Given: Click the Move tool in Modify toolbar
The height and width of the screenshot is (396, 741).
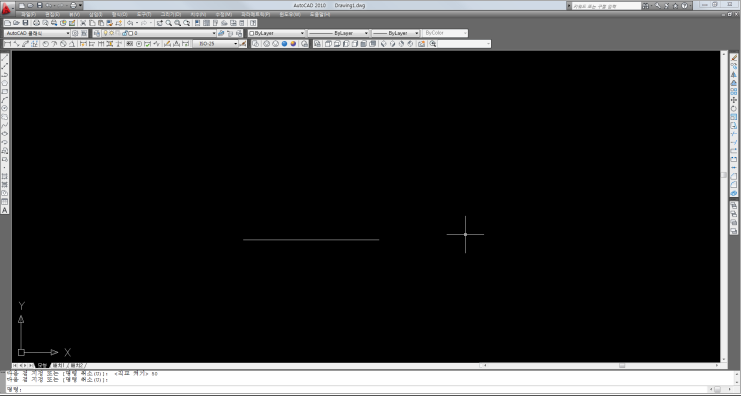Looking at the screenshot, I should click(733, 100).
